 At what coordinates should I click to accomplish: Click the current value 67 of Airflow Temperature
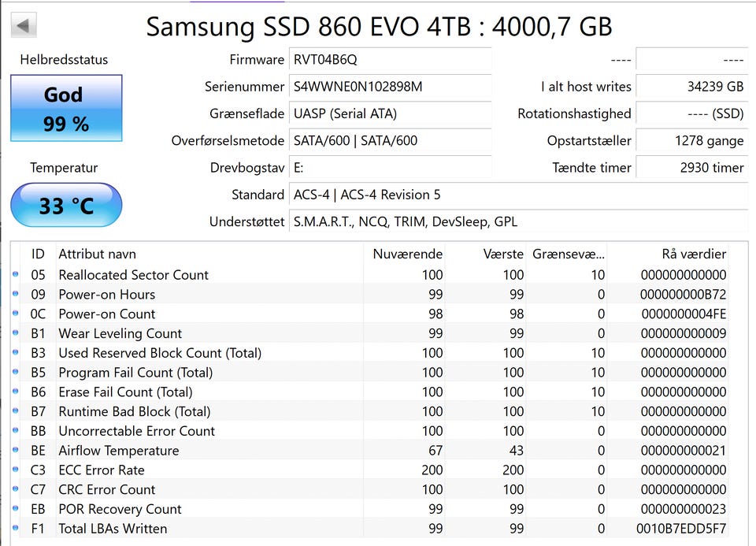click(x=435, y=451)
